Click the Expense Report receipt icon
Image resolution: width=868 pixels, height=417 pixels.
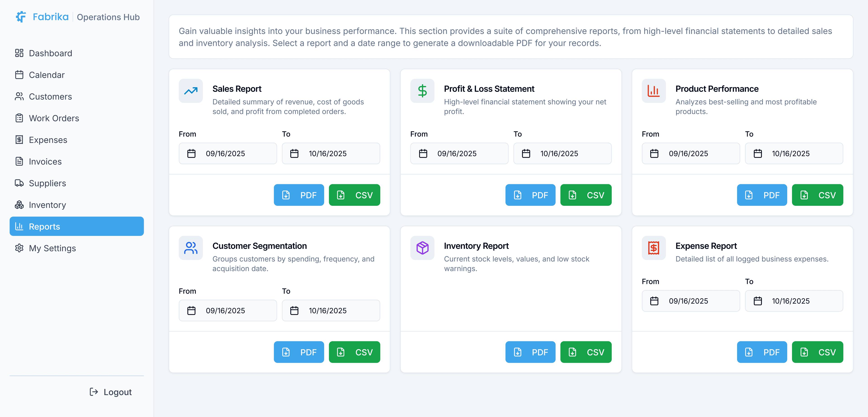pos(653,248)
